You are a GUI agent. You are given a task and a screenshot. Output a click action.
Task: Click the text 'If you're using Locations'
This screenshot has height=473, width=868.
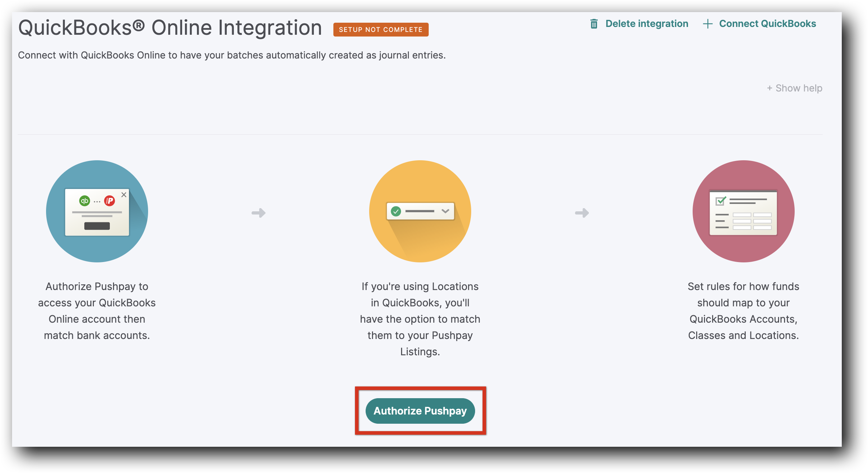(420, 286)
